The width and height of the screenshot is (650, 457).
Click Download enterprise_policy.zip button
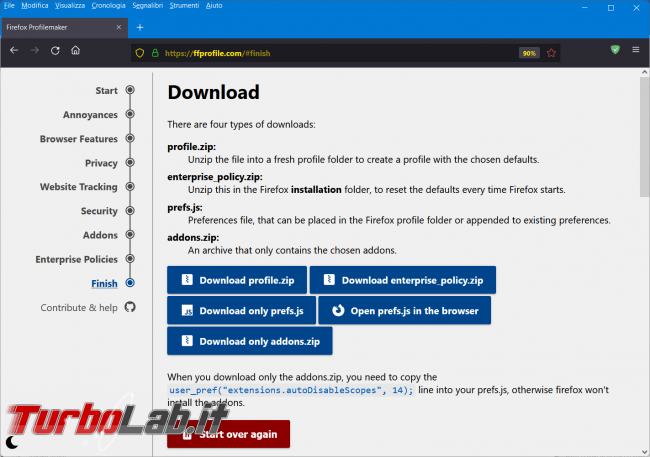(x=403, y=280)
